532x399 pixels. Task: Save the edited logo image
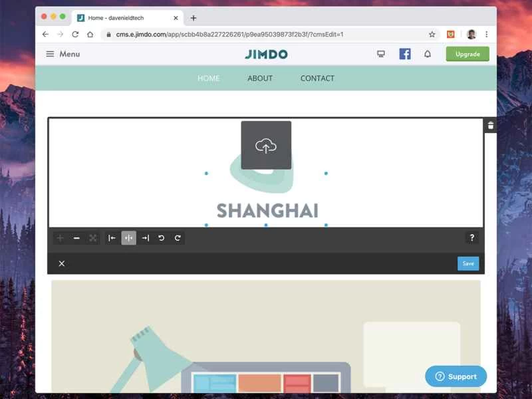[x=468, y=263]
